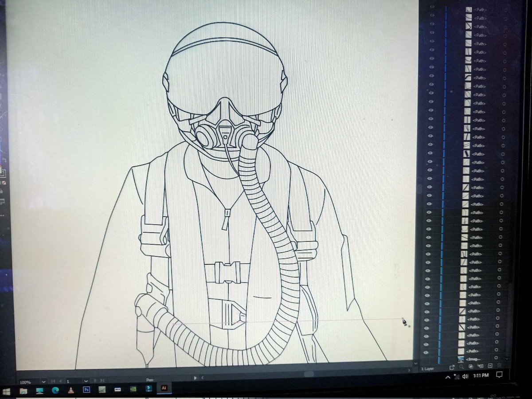Open File Explorer from the taskbar
532x399 pixels.
click(x=23, y=391)
